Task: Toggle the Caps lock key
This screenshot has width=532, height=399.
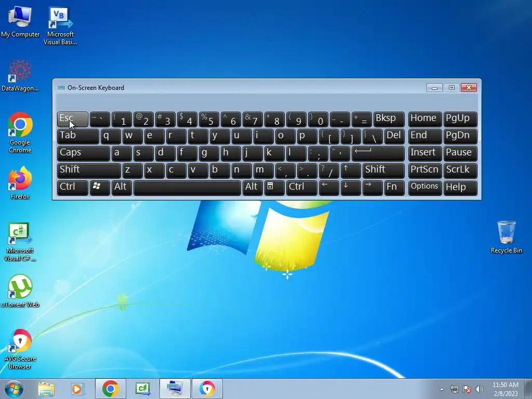Action: tap(84, 153)
